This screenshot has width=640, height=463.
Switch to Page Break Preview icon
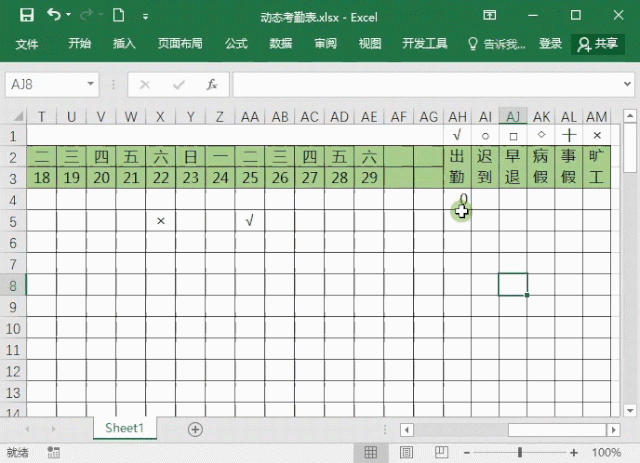tap(441, 452)
